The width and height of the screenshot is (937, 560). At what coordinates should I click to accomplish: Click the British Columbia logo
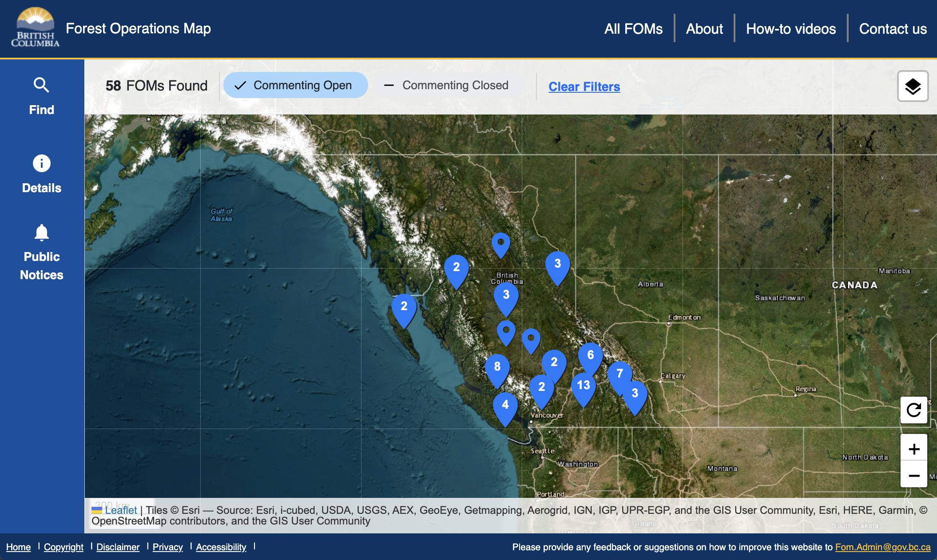[35, 28]
